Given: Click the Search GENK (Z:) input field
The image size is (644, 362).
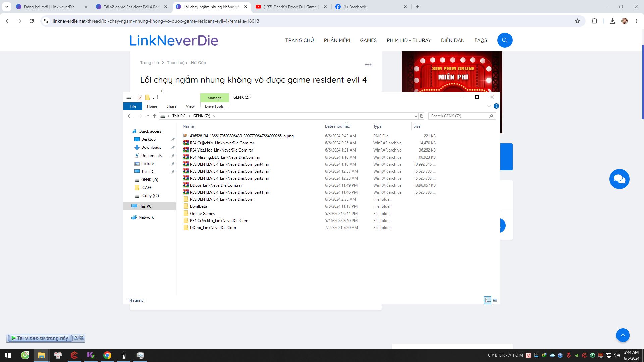Looking at the screenshot, I should pyautogui.click(x=458, y=116).
